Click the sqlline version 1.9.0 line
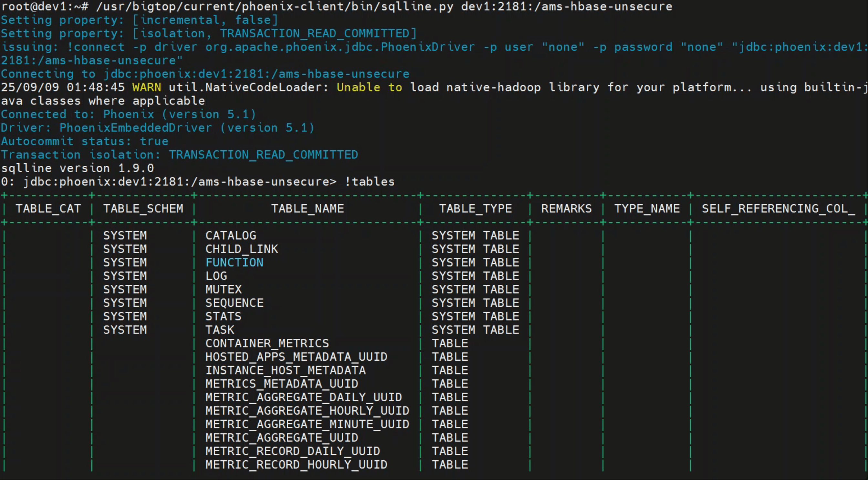This screenshot has width=868, height=480. tap(77, 168)
